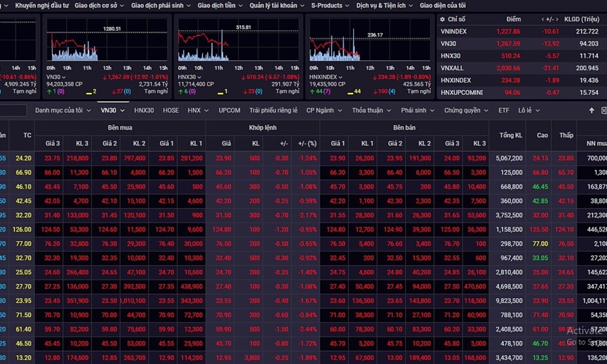Open the chevron beside HNX30 under its chart
Viewport: 607px width, 364px height.
199,77
